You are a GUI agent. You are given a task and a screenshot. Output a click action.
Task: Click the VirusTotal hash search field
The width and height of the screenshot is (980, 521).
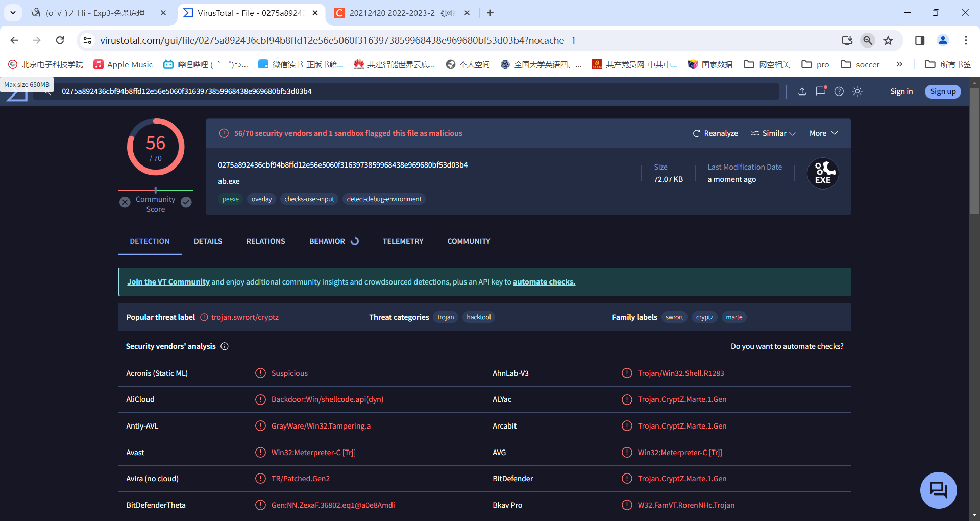[x=406, y=91]
